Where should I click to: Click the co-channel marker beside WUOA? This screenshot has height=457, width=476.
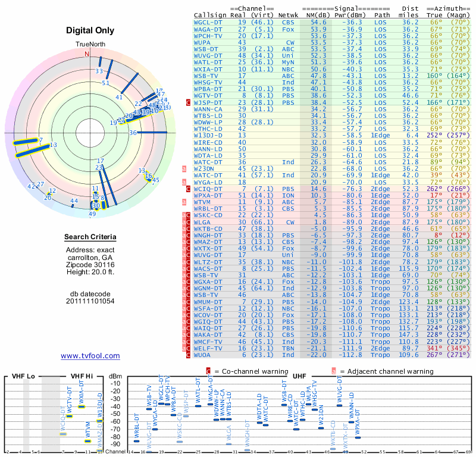point(188,355)
